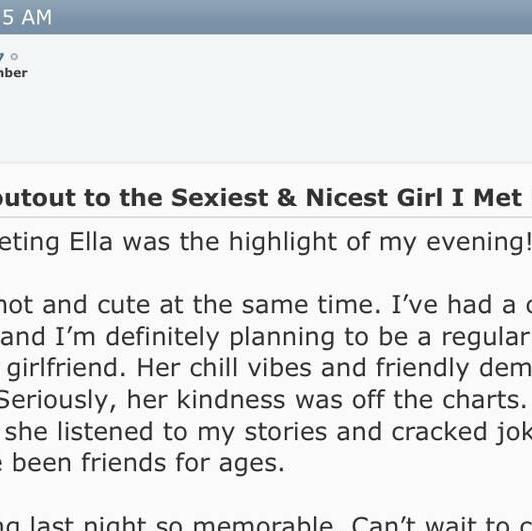Click the phrase 'Her chill vibes and friendly'
Viewport: 532px width, 531px height.
point(303,368)
